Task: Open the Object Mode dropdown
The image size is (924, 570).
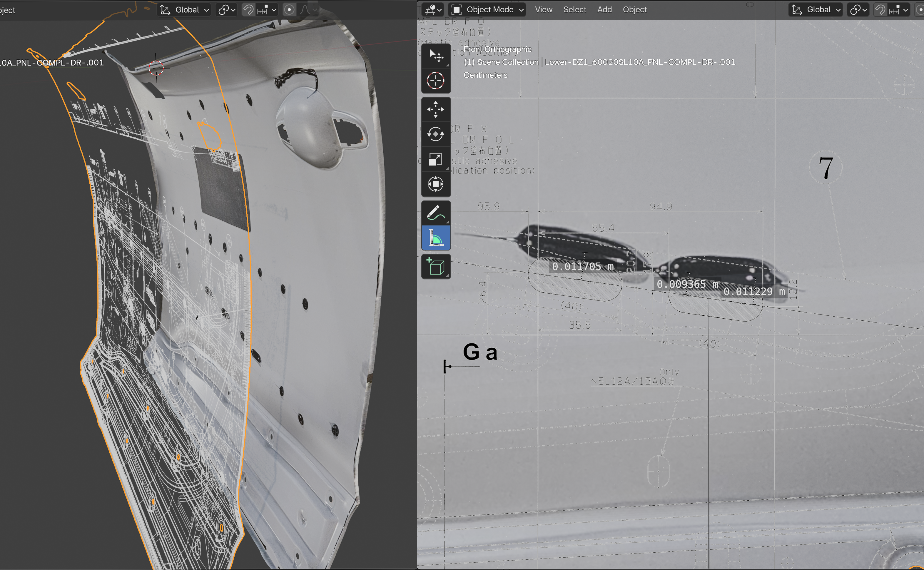Action: tap(487, 10)
